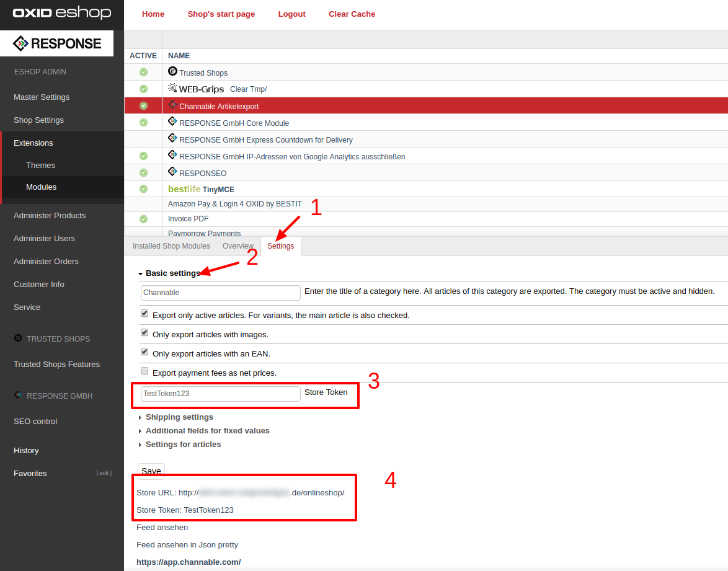Viewport: 728px width, 571px height.
Task: Click active icon for IP-Adressen Google Analytics row
Action: (143, 156)
